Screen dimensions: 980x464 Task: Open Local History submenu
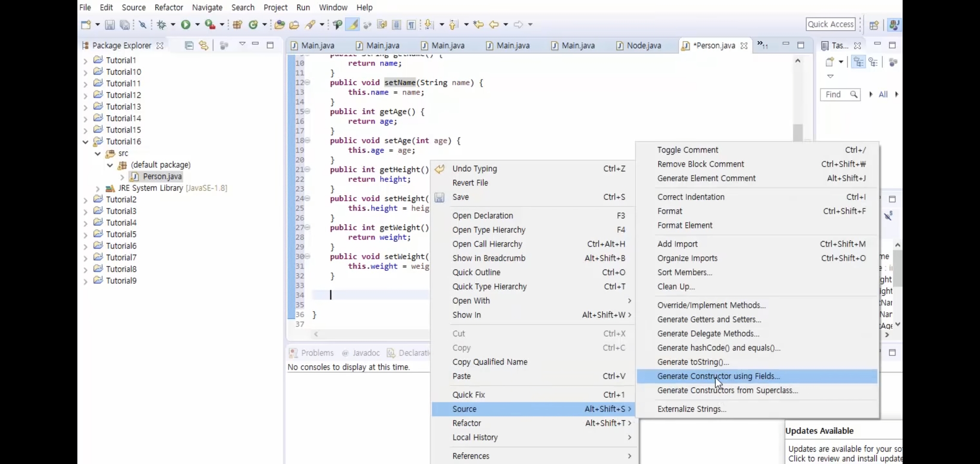(x=533, y=437)
